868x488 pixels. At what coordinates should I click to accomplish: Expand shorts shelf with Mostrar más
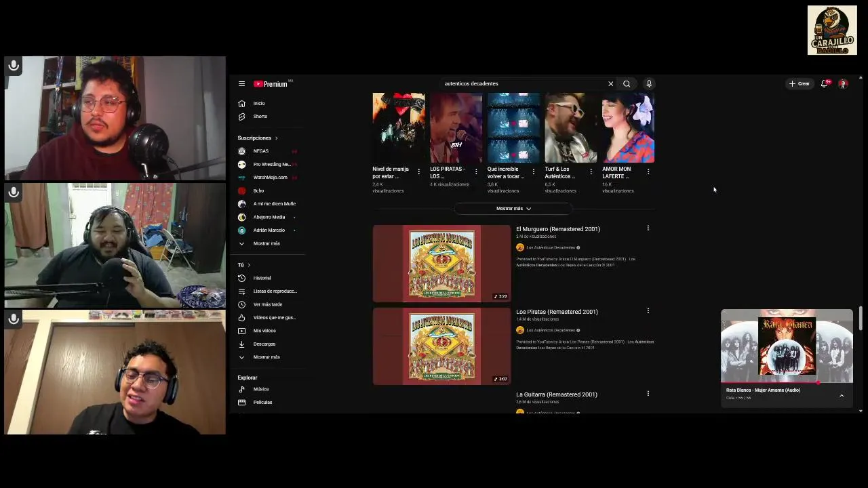pyautogui.click(x=513, y=209)
